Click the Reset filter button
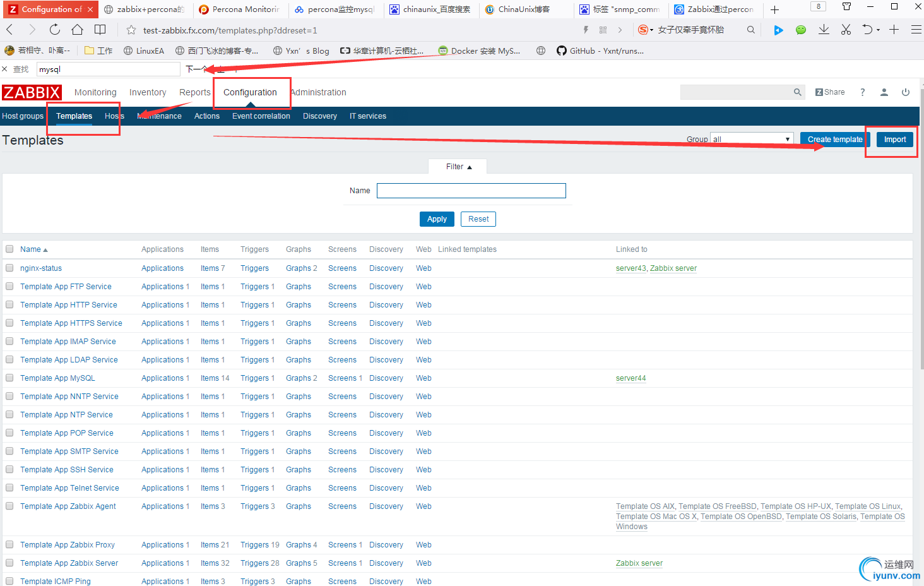This screenshot has width=924, height=586. pos(478,219)
